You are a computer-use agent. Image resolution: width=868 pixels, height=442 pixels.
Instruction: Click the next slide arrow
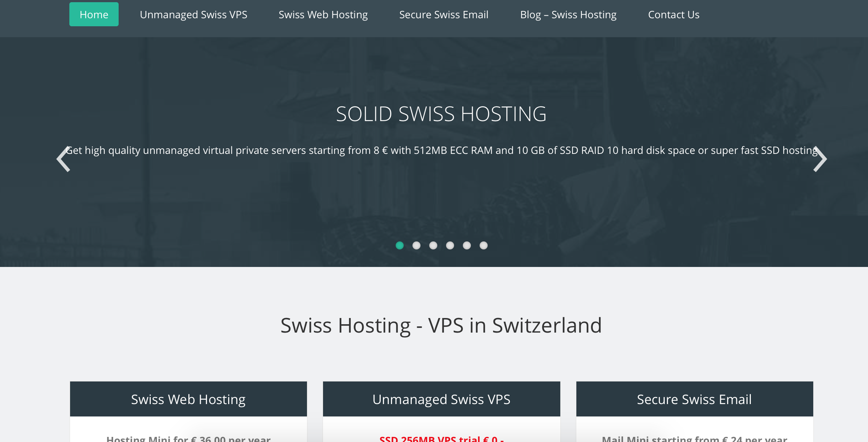pos(819,159)
